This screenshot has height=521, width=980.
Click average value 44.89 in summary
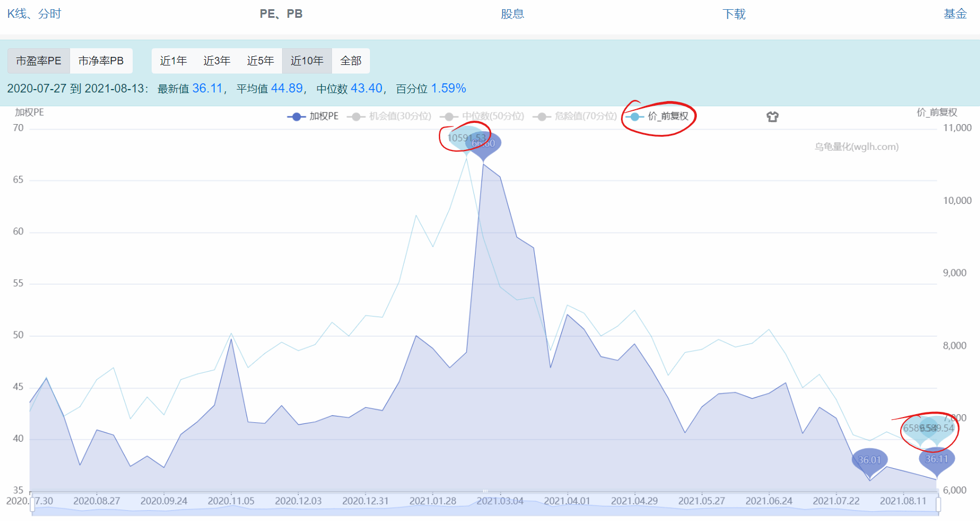287,88
